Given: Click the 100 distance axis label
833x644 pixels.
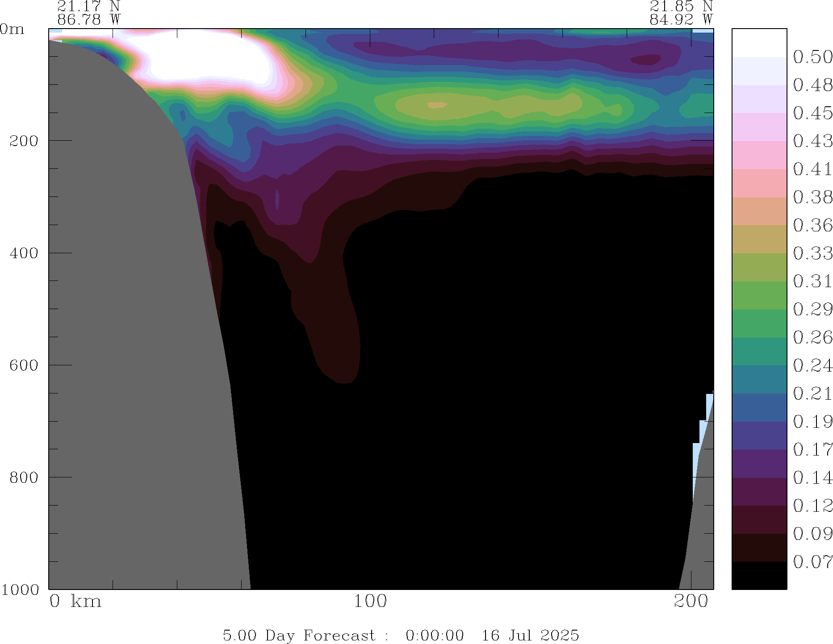Looking at the screenshot, I should coord(370,602).
